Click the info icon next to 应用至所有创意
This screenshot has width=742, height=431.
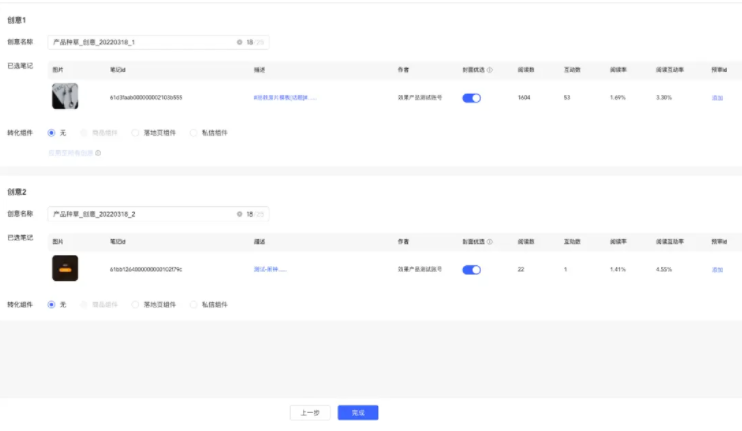(98, 153)
